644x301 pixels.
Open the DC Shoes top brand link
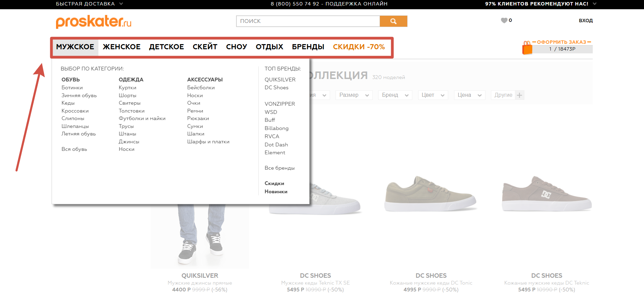tap(276, 88)
